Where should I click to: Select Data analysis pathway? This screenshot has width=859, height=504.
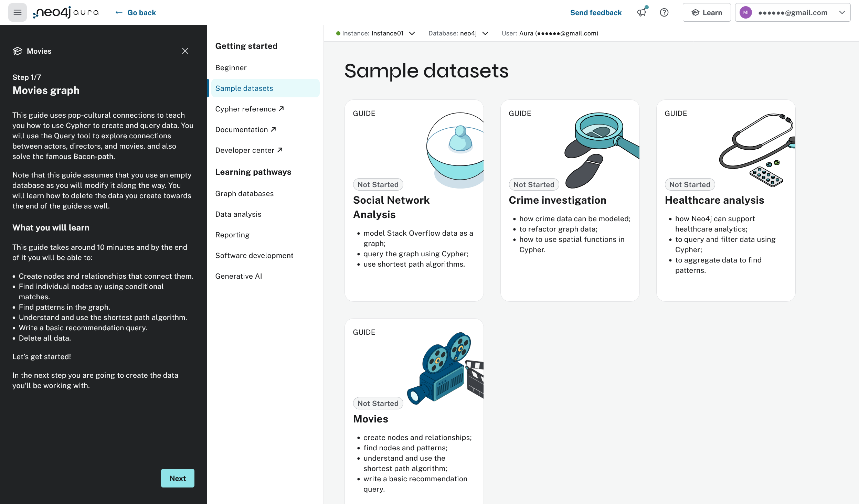238,214
